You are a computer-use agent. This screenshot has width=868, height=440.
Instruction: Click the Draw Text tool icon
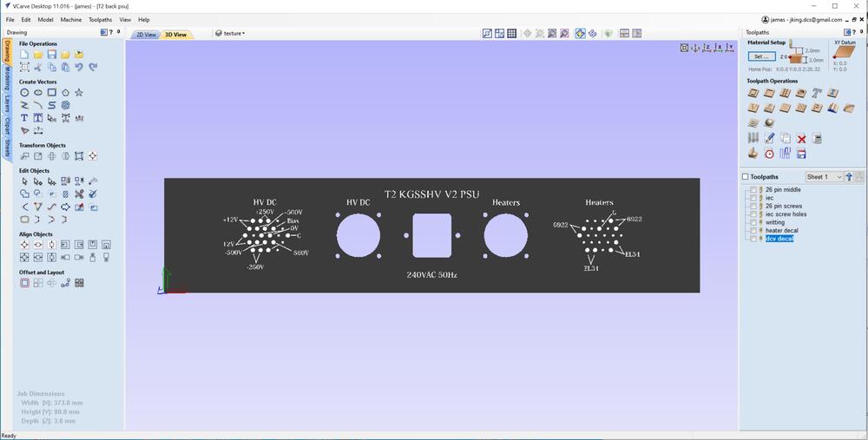tap(24, 118)
